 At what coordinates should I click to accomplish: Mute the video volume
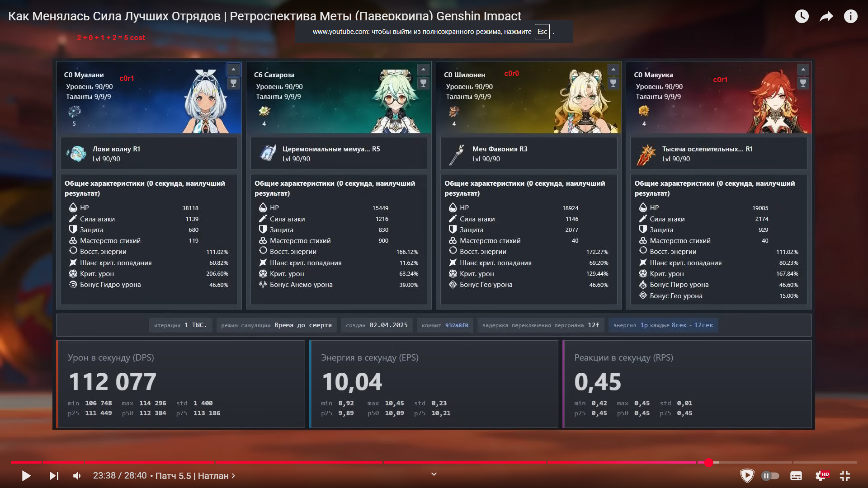pyautogui.click(x=77, y=476)
